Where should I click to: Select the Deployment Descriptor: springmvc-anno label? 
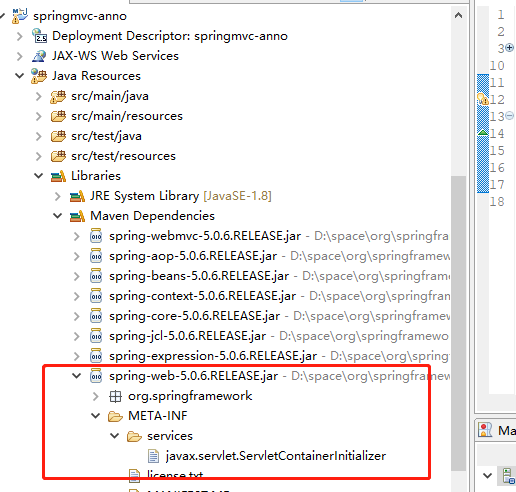(170, 36)
